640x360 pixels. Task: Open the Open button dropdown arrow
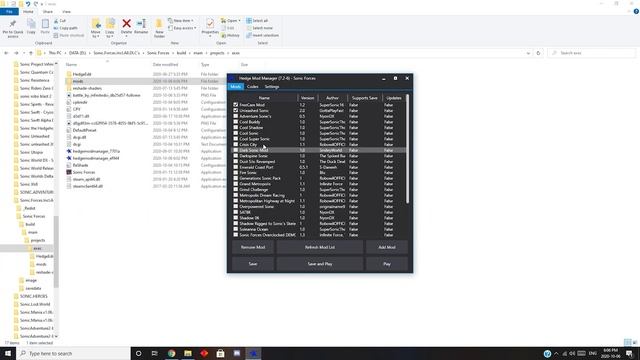239,20
